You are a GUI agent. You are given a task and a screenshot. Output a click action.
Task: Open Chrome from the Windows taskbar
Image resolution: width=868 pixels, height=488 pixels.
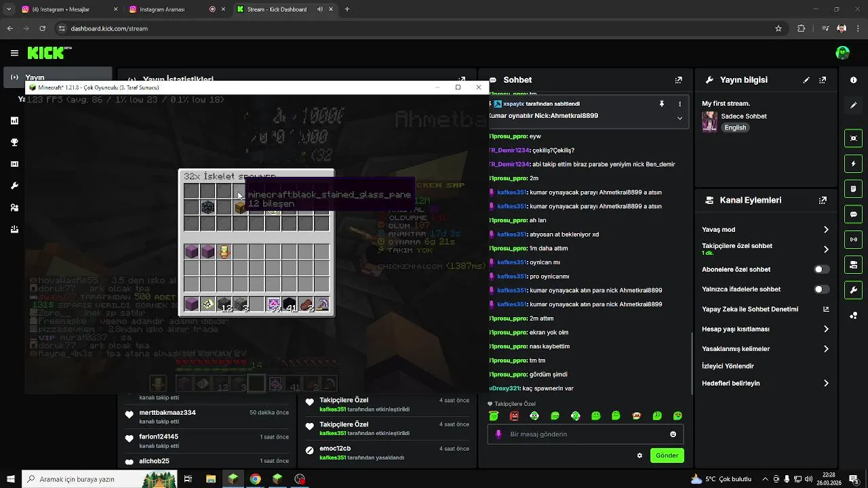[x=255, y=479]
